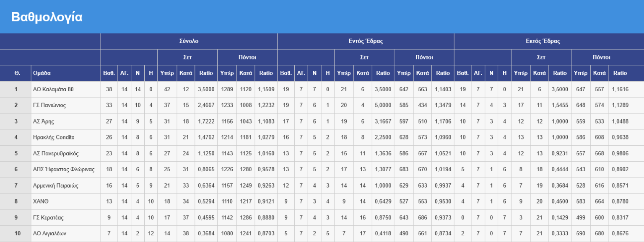Select the Εκτός Έδρας group header
Viewport: 644px width, 242px height.
[543, 41]
